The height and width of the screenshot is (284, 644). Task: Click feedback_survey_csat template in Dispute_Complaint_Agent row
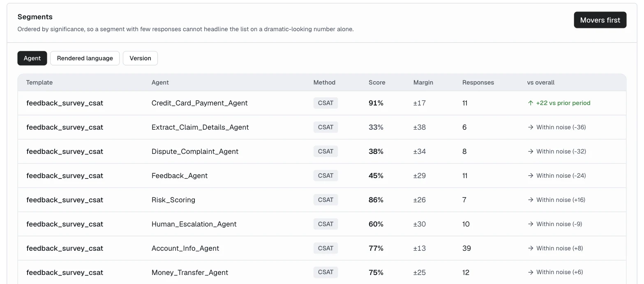click(x=65, y=151)
